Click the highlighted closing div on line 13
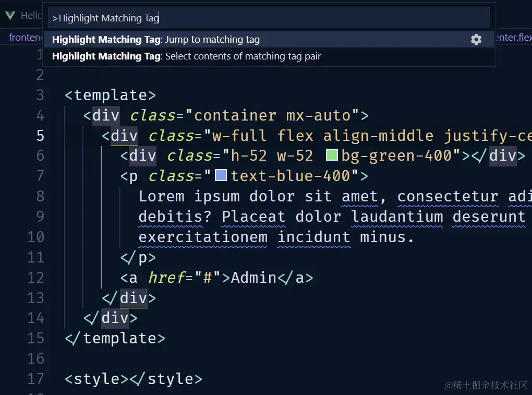This screenshot has width=532, height=395. pos(133,298)
